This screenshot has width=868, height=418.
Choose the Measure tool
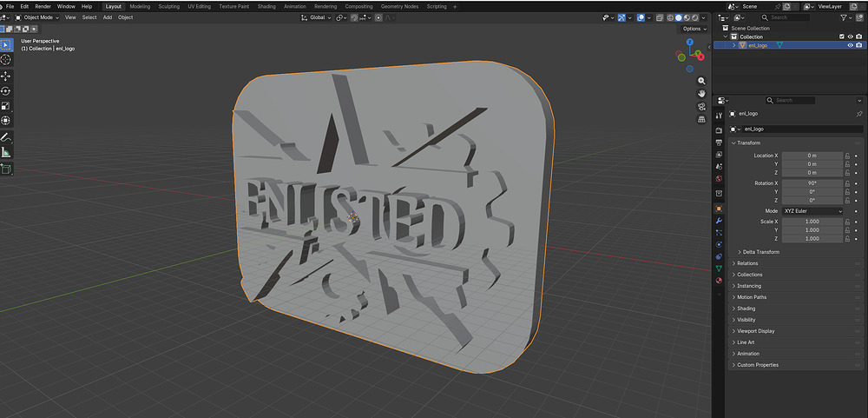(6, 152)
